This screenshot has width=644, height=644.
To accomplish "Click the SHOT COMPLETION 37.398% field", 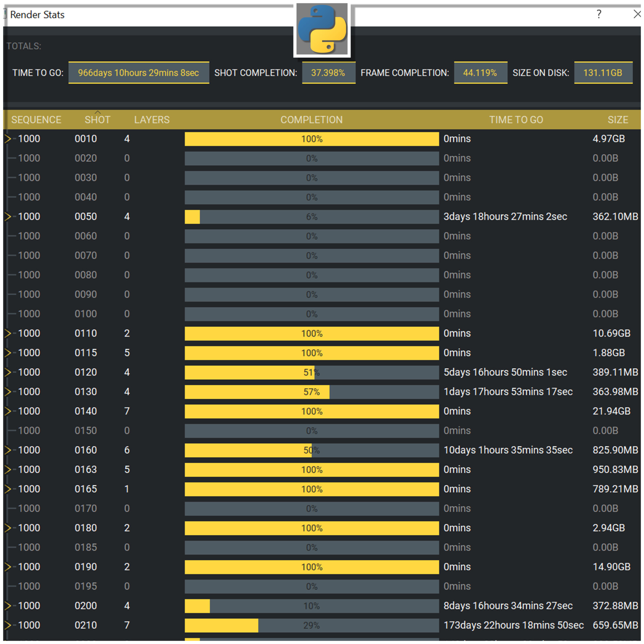I will coord(328,73).
